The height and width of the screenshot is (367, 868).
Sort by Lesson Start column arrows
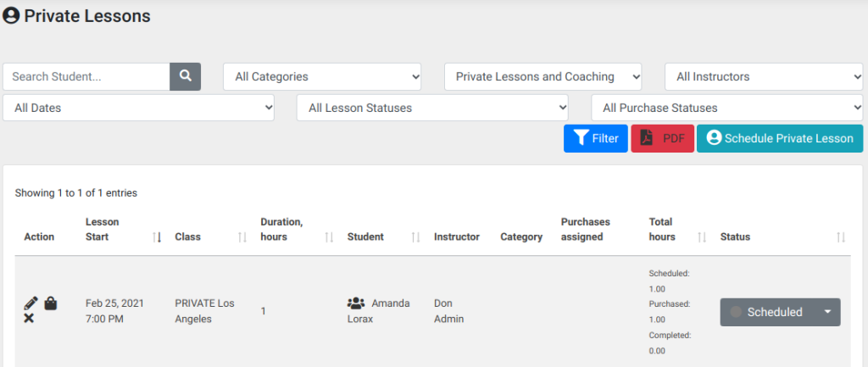[157, 237]
